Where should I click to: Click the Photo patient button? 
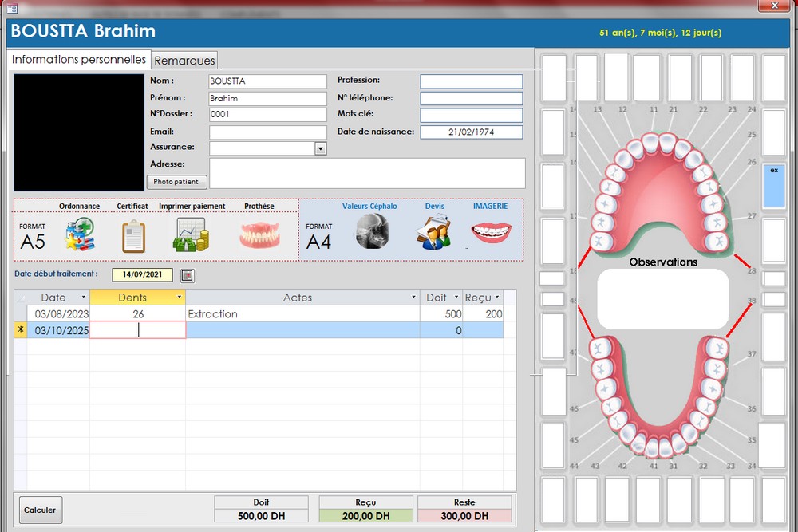tap(177, 182)
